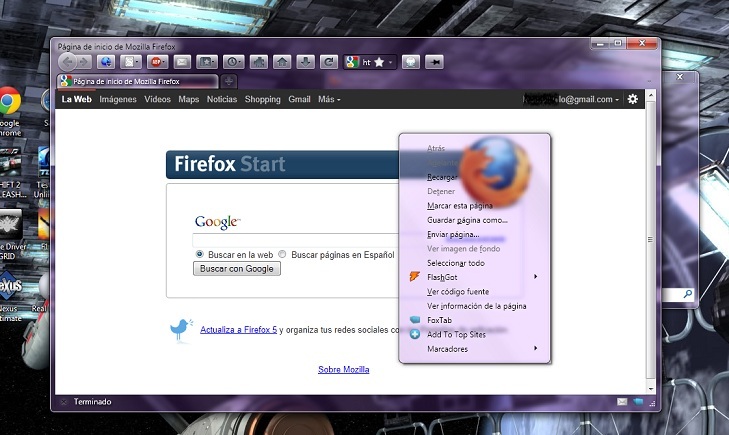This screenshot has width=729, height=435.
Task: Choose 'Seleccionar todo' from context menu
Action: pyautogui.click(x=456, y=263)
